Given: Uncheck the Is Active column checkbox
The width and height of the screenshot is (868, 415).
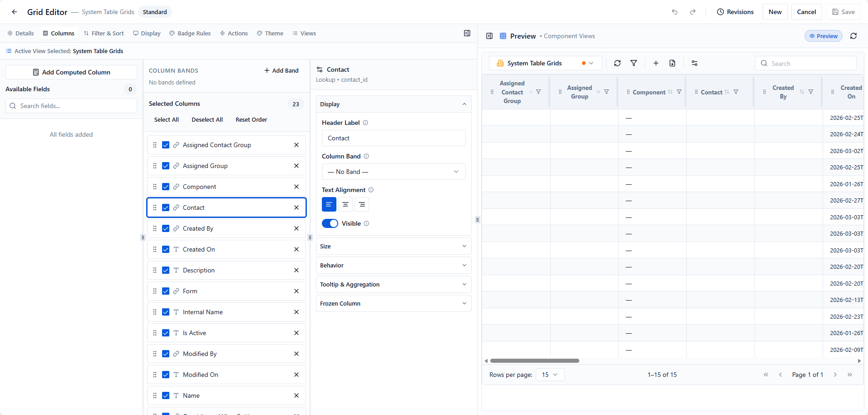Looking at the screenshot, I should click(x=166, y=333).
